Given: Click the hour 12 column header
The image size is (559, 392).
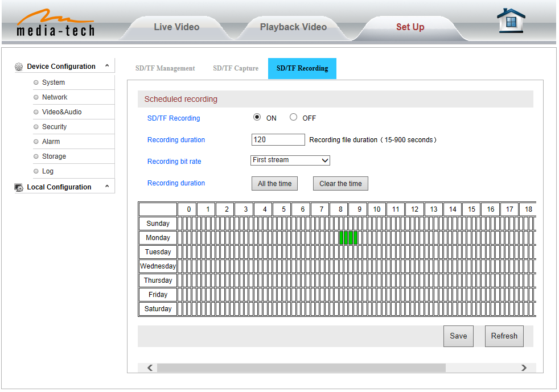Looking at the screenshot, I should 414,209.
